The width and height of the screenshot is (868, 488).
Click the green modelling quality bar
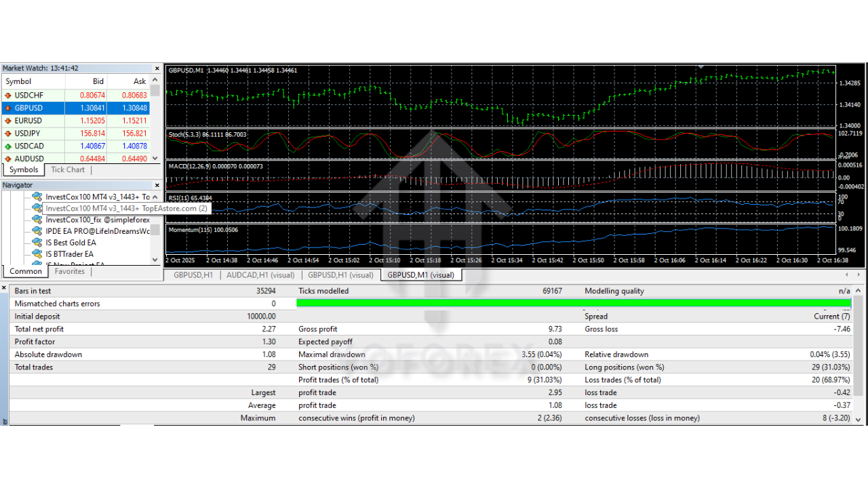(573, 303)
